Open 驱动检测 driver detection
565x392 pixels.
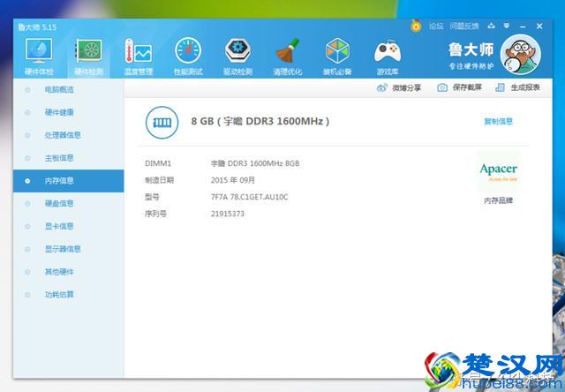pos(237,57)
